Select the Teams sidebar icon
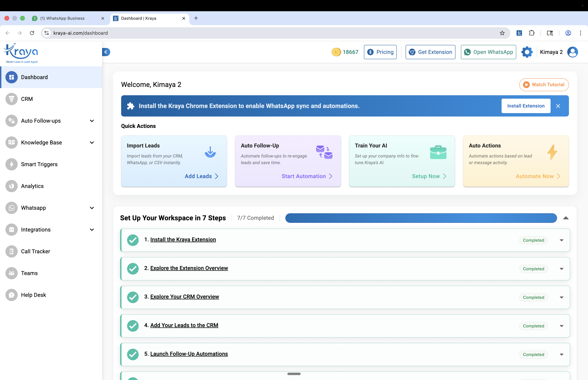Screen dimensions: 588x380 point(12,273)
